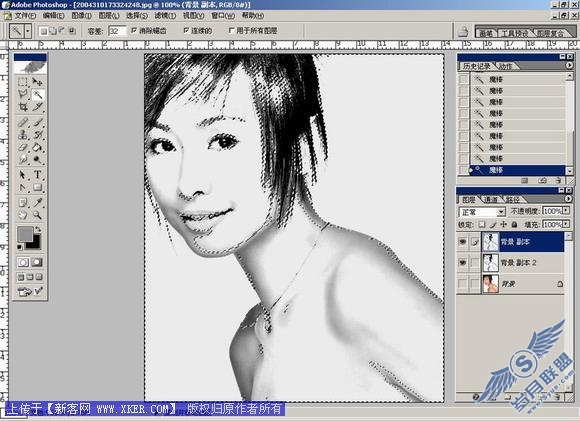Toggle lock all padlock in Layers panel
The width and height of the screenshot is (580, 421).
pos(514,224)
